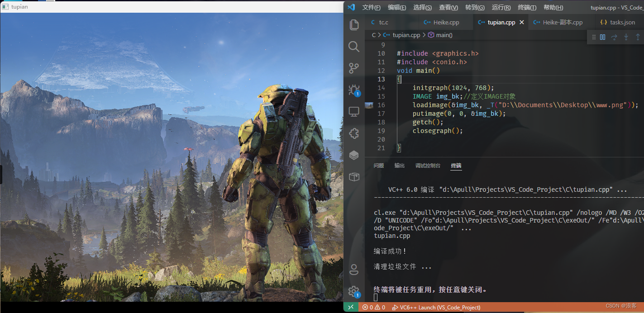The height and width of the screenshot is (313, 644).
Task: Open the 帮助 menu
Action: point(553,7)
